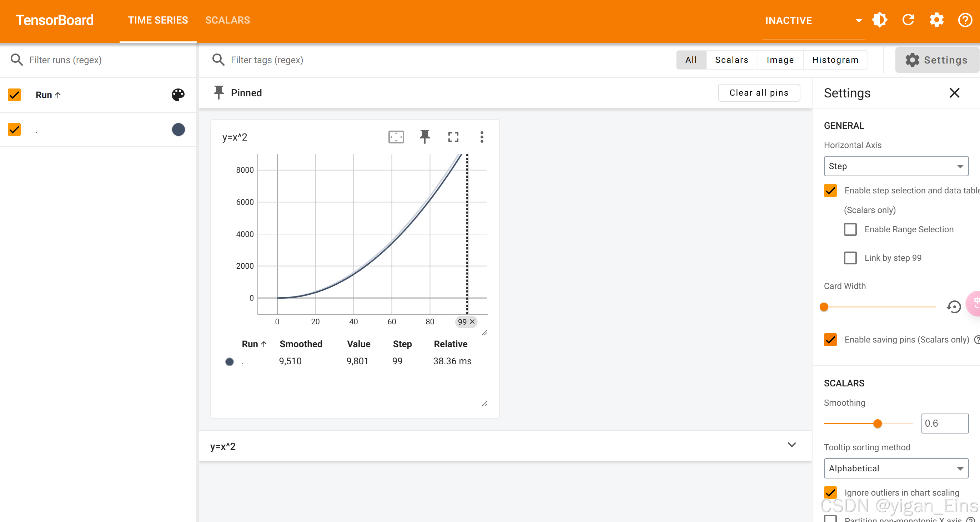This screenshot has height=522, width=980.
Task: Collapse the y=x^2 group section chevron
Action: (791, 445)
